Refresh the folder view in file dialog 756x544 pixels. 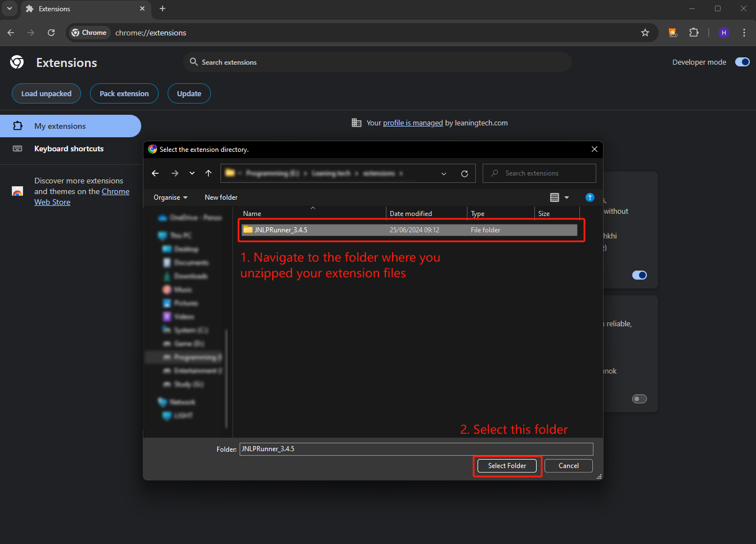[465, 174]
